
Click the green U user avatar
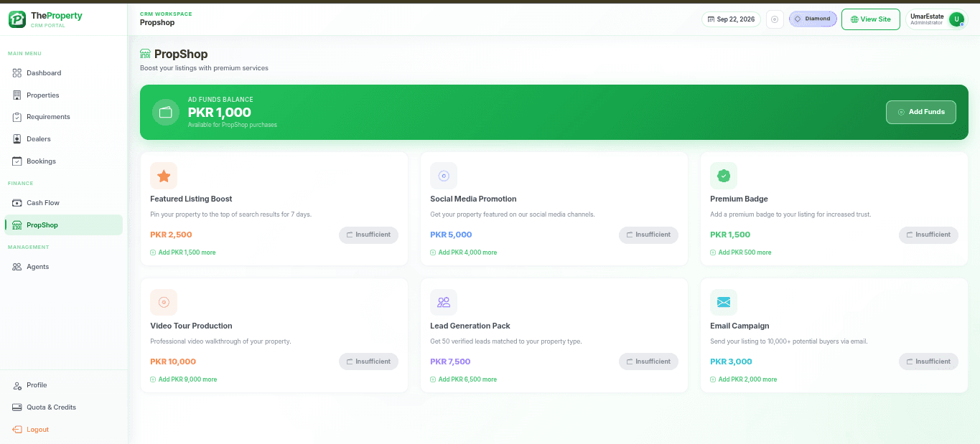956,19
